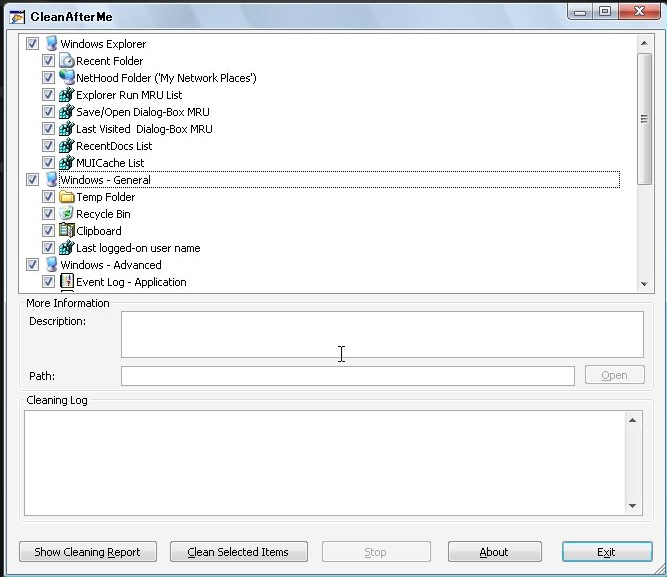Click the Recent Folder clock icon
The width and height of the screenshot is (667, 577).
[67, 60]
